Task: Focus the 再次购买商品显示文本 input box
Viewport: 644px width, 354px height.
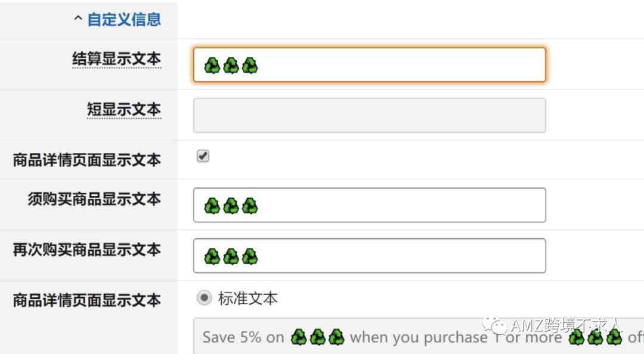Action: [x=369, y=256]
